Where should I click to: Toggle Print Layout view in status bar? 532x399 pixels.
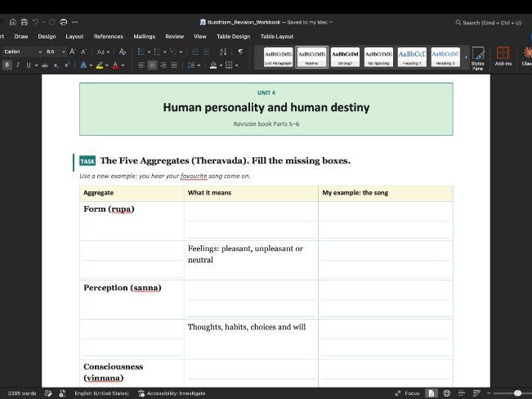click(431, 393)
